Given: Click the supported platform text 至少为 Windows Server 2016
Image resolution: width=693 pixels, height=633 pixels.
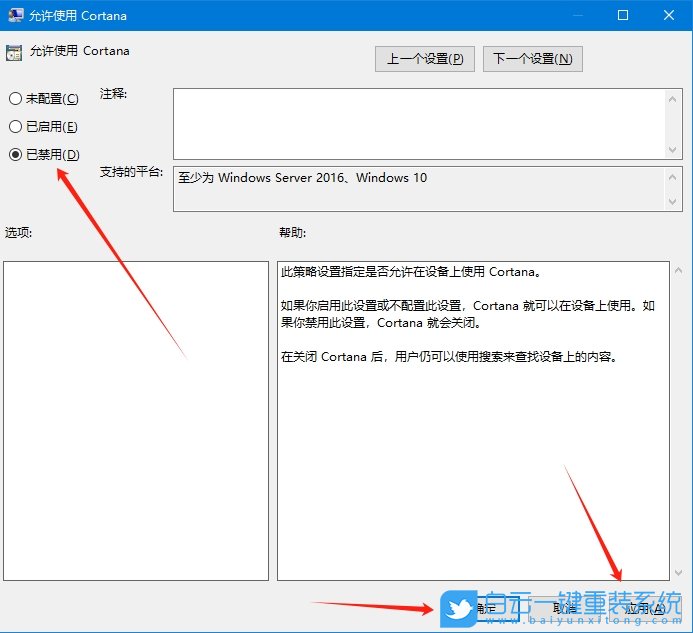Looking at the screenshot, I should [260, 178].
